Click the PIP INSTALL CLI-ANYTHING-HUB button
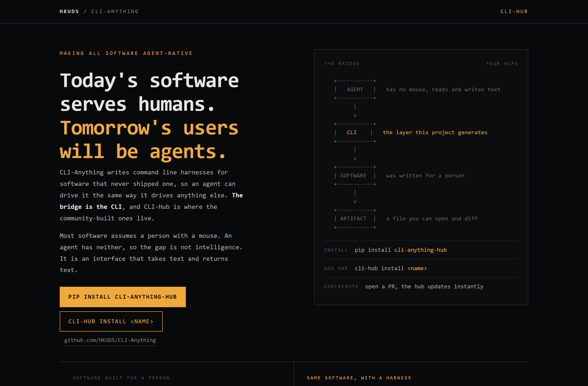The image size is (588, 386). pos(123,297)
